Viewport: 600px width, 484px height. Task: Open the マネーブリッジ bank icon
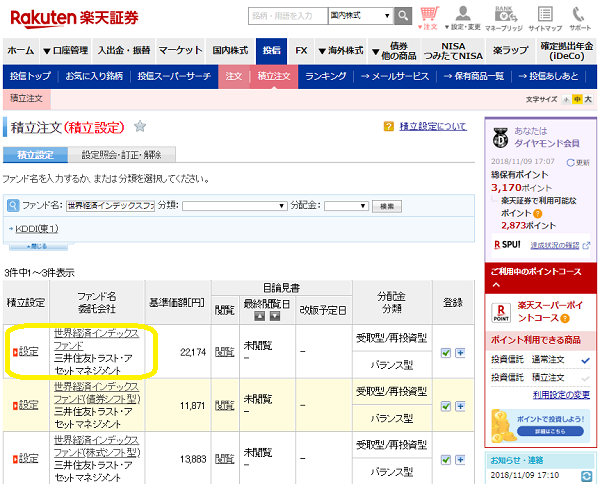(x=504, y=18)
